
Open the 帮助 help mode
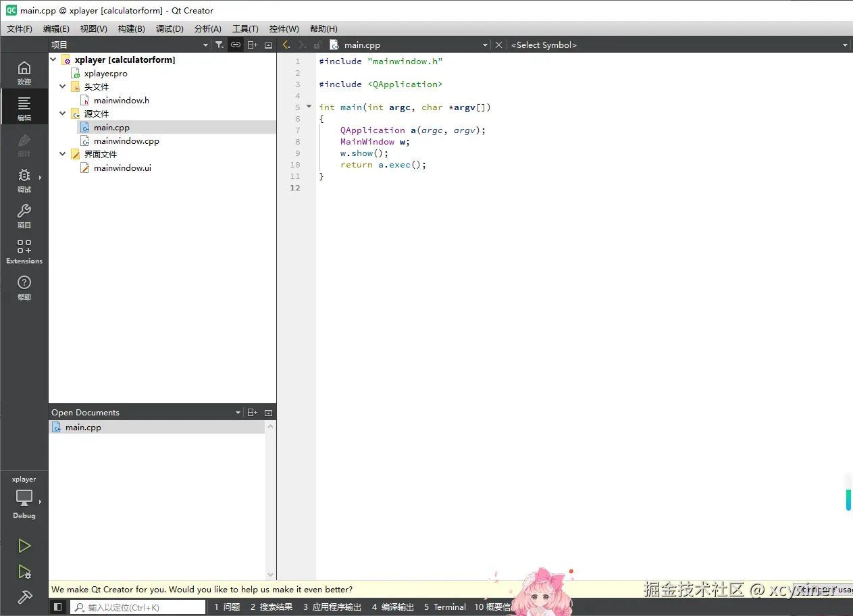point(24,288)
